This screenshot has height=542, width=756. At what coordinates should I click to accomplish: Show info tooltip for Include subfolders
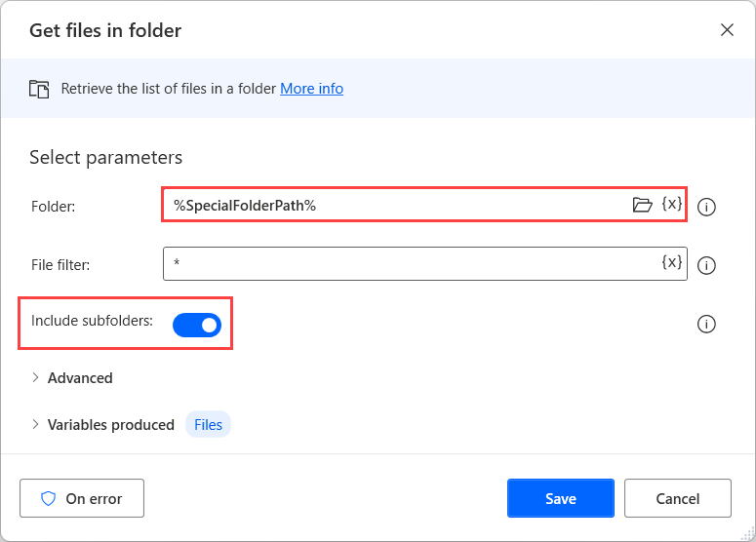click(707, 325)
